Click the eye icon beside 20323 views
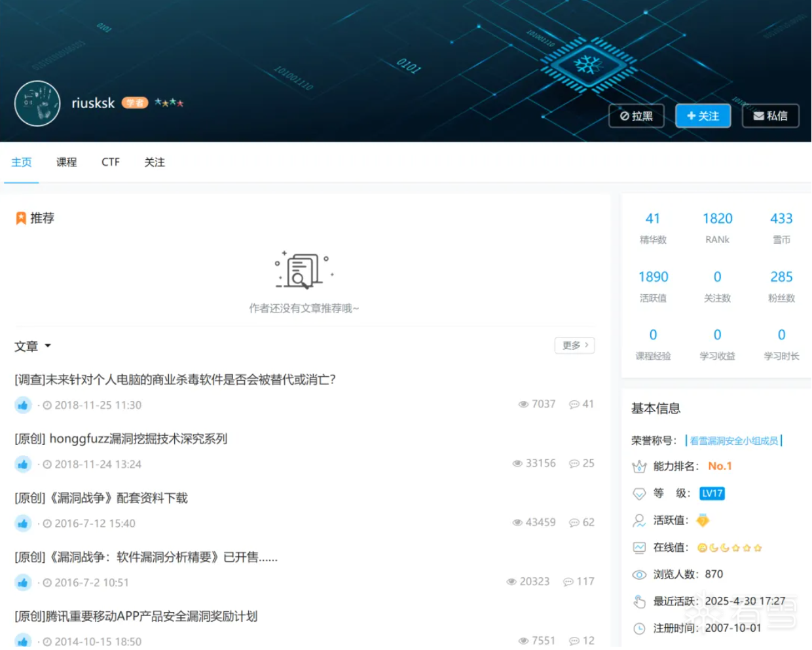 [511, 582]
